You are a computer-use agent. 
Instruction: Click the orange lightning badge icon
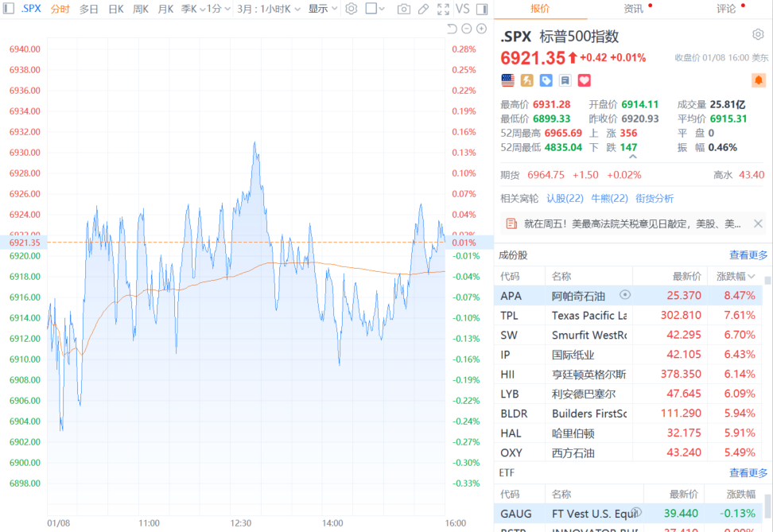pos(527,80)
